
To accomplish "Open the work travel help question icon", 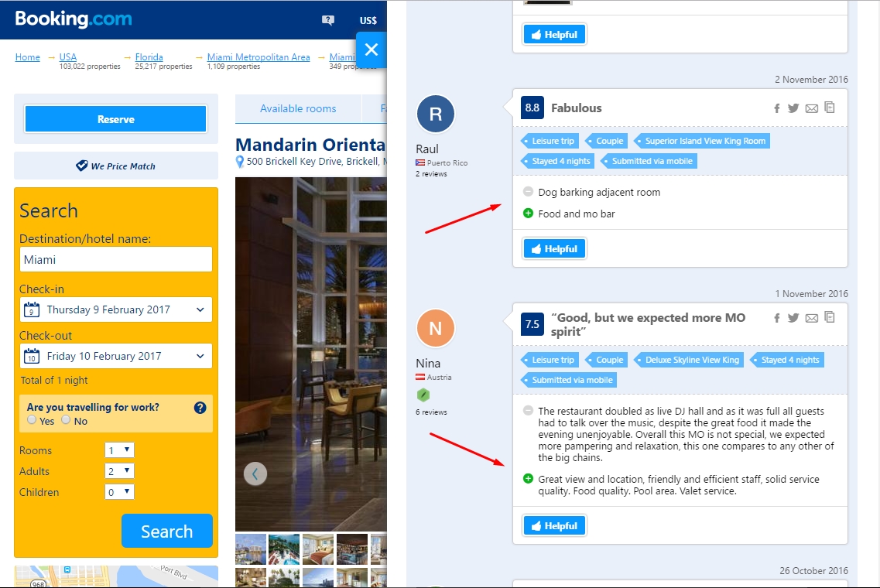I will [200, 408].
